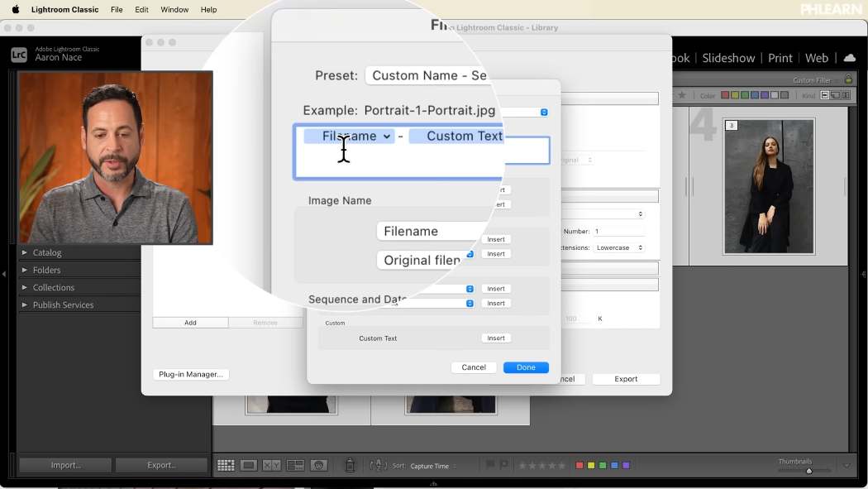This screenshot has height=489, width=868.
Task: Filter by red color label
Action: [725, 95]
